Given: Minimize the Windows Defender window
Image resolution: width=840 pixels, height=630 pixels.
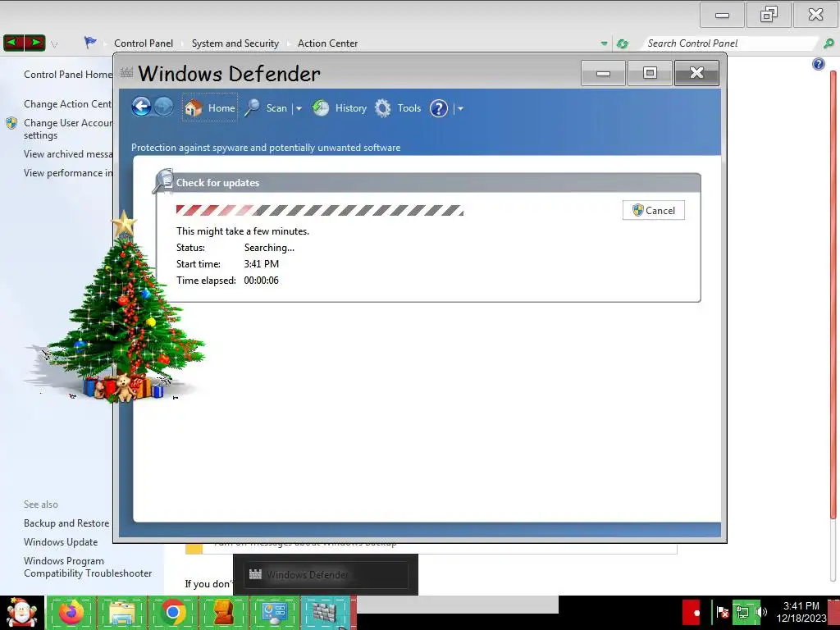Looking at the screenshot, I should pos(603,73).
